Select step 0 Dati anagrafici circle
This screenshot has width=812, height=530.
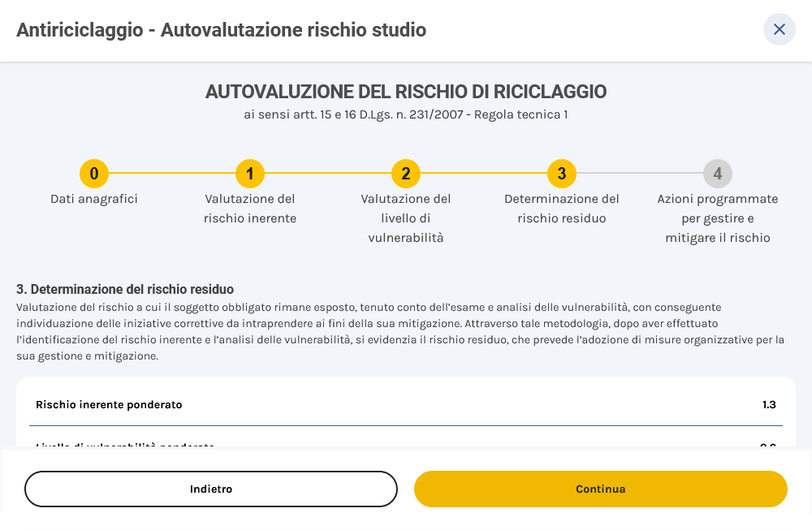[94, 173]
